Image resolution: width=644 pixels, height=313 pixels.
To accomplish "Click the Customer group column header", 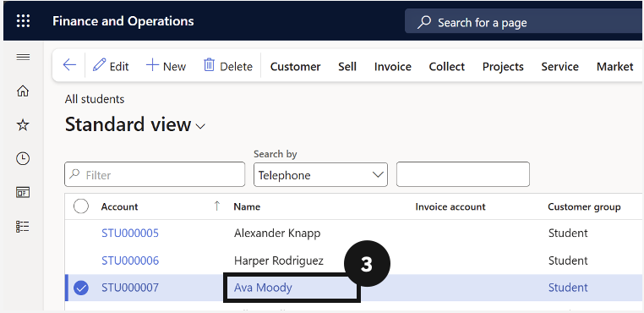I will (584, 206).
